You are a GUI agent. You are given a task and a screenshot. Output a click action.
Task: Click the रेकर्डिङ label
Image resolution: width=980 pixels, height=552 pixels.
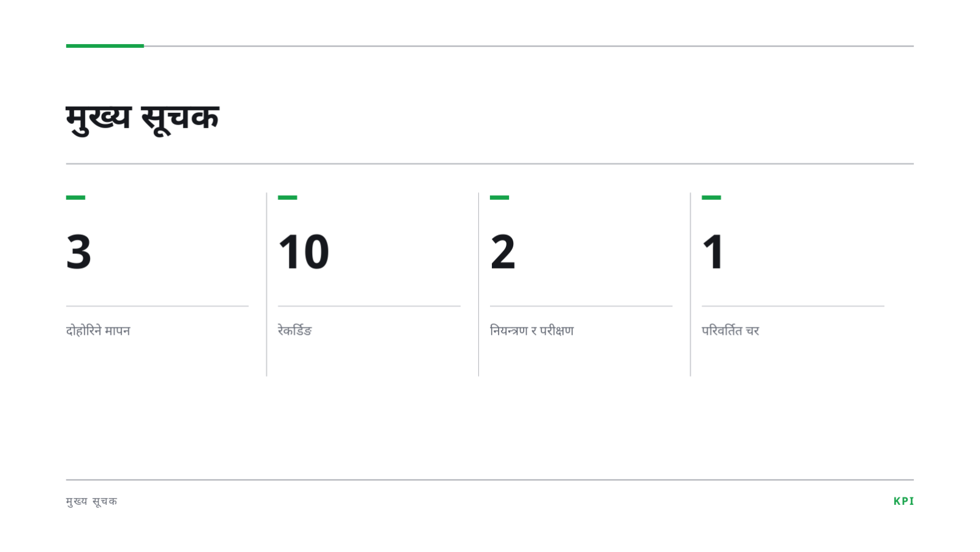pyautogui.click(x=295, y=331)
